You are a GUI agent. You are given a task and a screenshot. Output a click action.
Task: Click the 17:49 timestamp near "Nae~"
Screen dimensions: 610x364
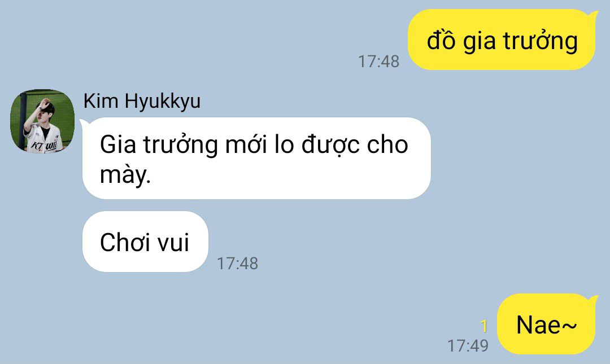pos(468,345)
